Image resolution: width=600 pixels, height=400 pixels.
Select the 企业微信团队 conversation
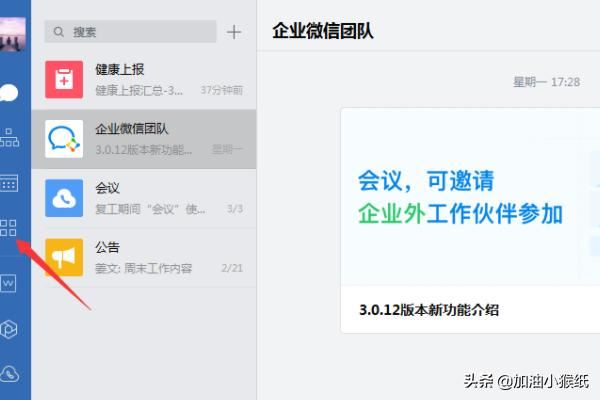click(144, 139)
